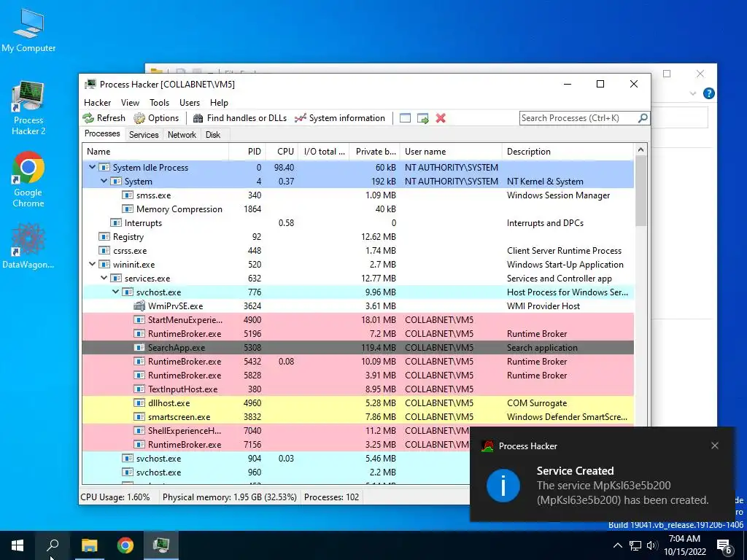Click the search magnifier in Search Processes box

click(x=643, y=117)
